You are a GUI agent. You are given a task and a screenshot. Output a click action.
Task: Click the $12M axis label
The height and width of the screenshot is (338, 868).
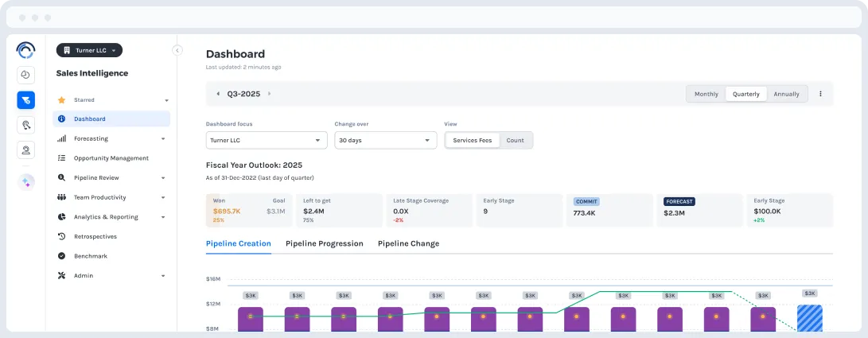point(213,305)
